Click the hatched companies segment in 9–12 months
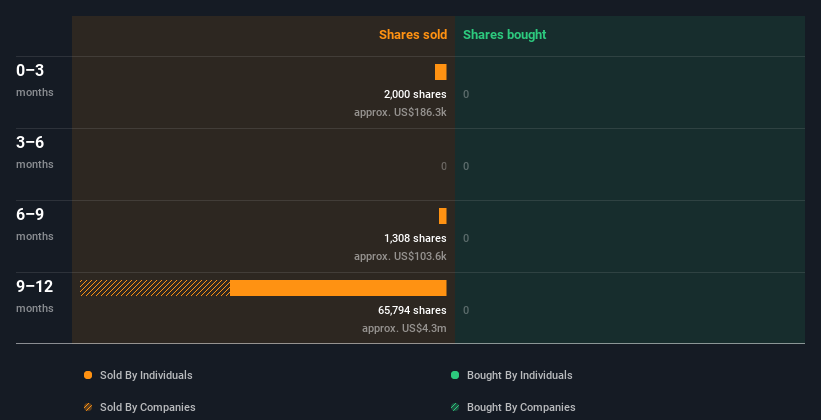This screenshot has width=821, height=420. 155,288
